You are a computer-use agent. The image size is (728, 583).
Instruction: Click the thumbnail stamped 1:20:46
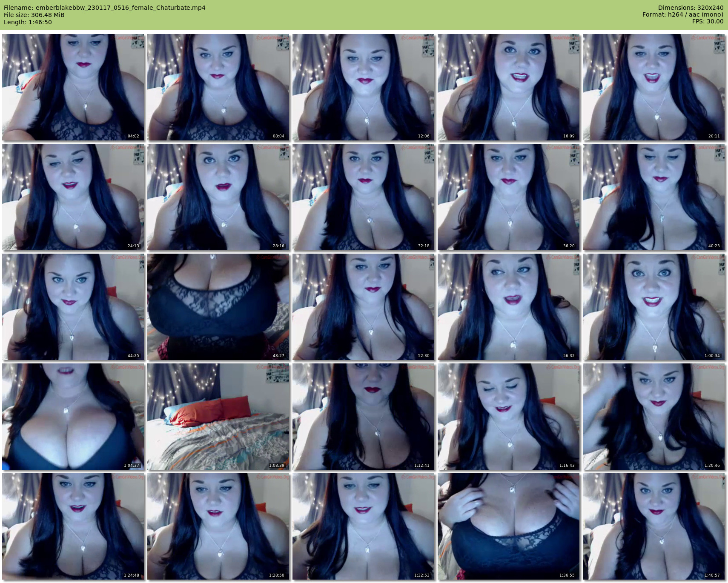pos(654,417)
